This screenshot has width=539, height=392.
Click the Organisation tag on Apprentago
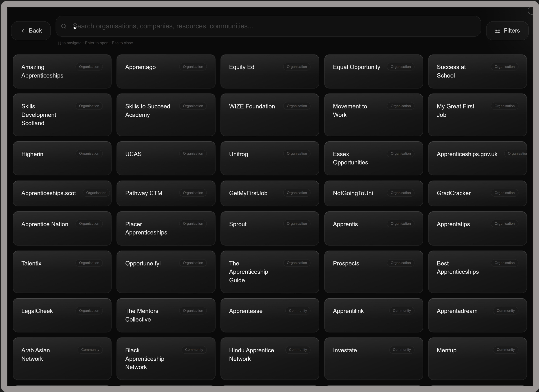(193, 67)
